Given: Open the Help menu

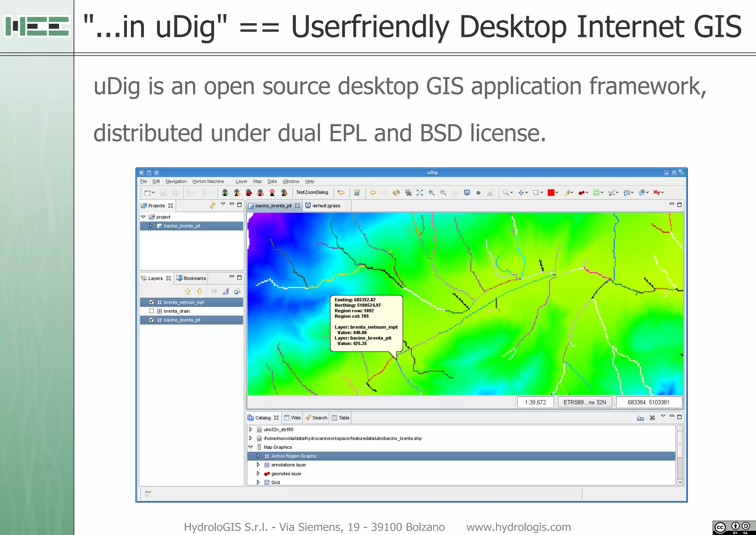Looking at the screenshot, I should (x=310, y=181).
